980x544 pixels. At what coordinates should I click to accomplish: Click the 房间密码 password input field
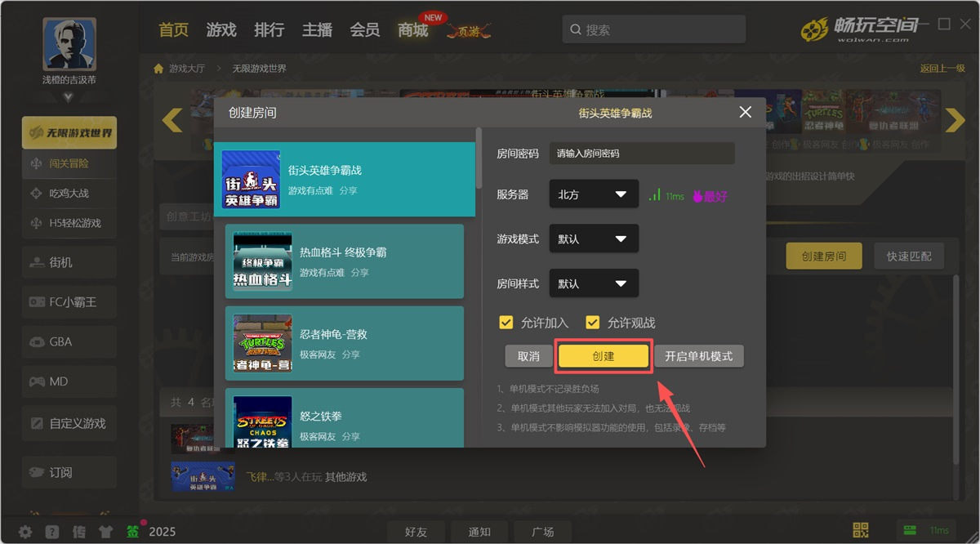(x=642, y=153)
